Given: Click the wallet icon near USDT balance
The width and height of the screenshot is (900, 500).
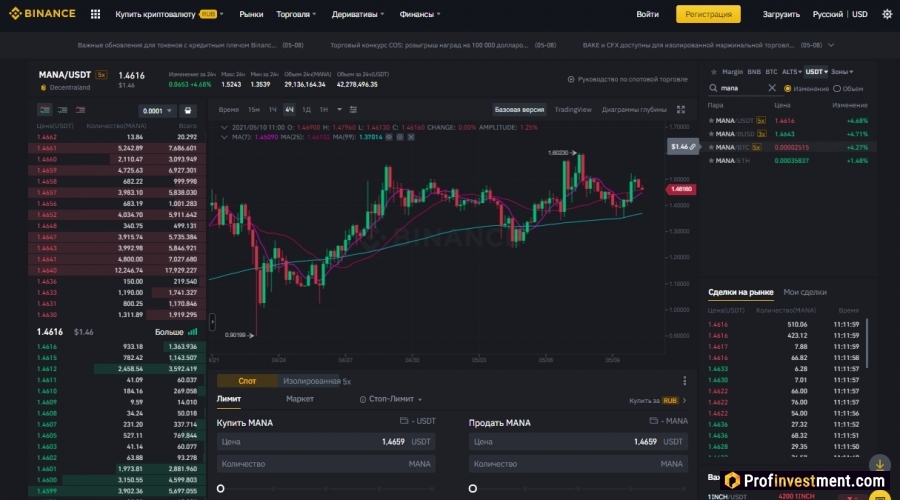Looking at the screenshot, I should (x=404, y=421).
